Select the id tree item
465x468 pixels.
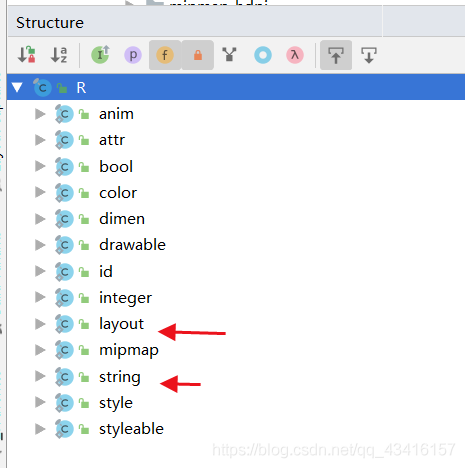click(106, 271)
